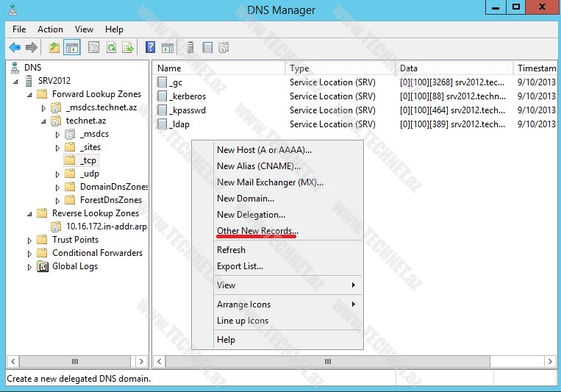Open Help via the blue question-mark icon
The width and height of the screenshot is (561, 392).
point(150,48)
